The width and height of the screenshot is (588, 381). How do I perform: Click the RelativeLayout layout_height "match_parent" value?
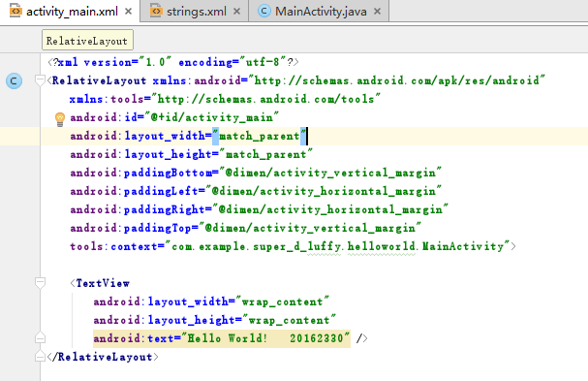tap(265, 154)
